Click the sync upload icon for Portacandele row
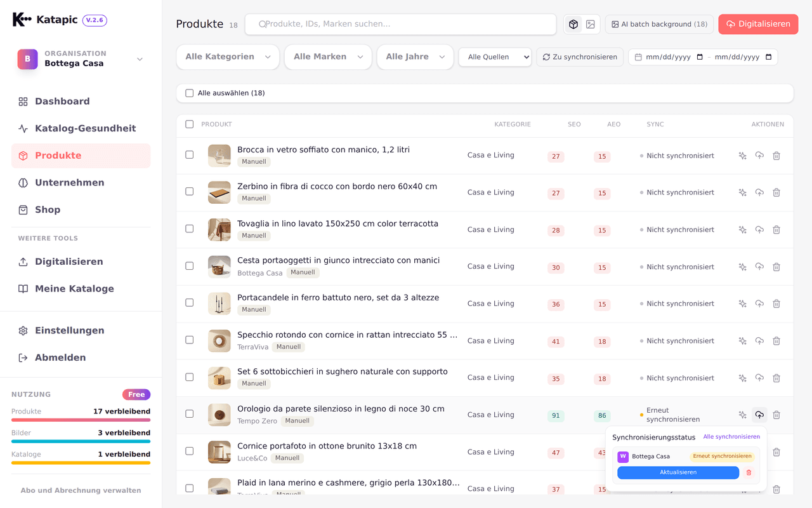 pos(759,304)
